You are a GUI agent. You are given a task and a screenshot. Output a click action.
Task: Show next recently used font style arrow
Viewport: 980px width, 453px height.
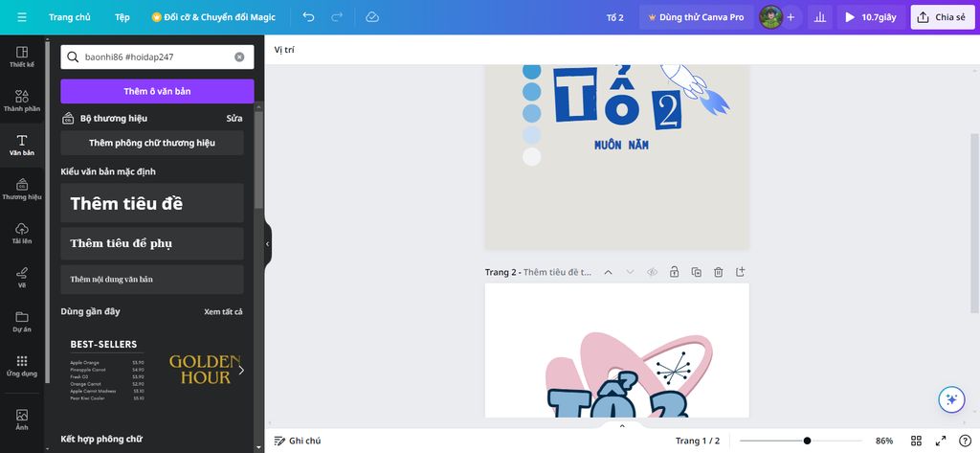(241, 370)
